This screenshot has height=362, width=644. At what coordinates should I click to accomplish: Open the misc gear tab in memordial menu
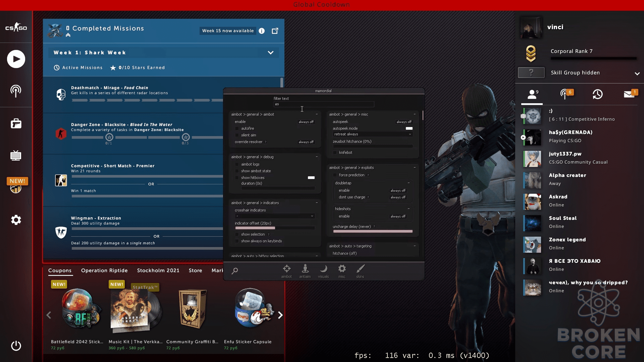click(342, 271)
